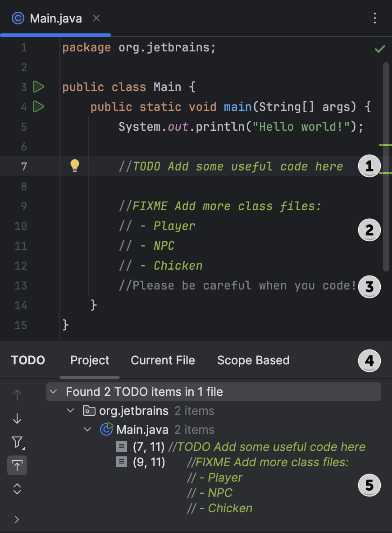Screen dimensions: 392x533
Task: Open the three-dot editor options menu
Action: tap(375, 18)
